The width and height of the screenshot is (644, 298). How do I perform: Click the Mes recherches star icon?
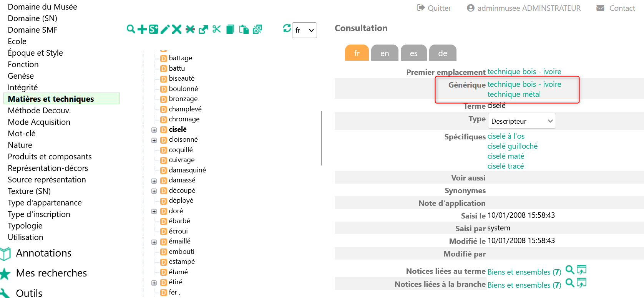click(5, 273)
